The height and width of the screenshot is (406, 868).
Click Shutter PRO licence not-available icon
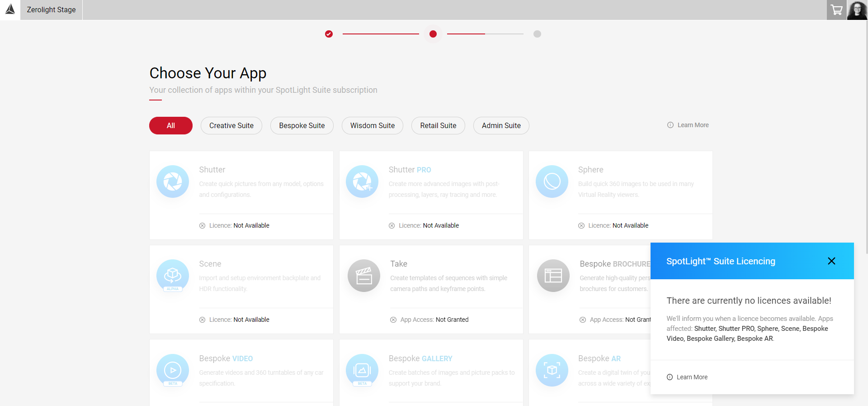coord(392,225)
